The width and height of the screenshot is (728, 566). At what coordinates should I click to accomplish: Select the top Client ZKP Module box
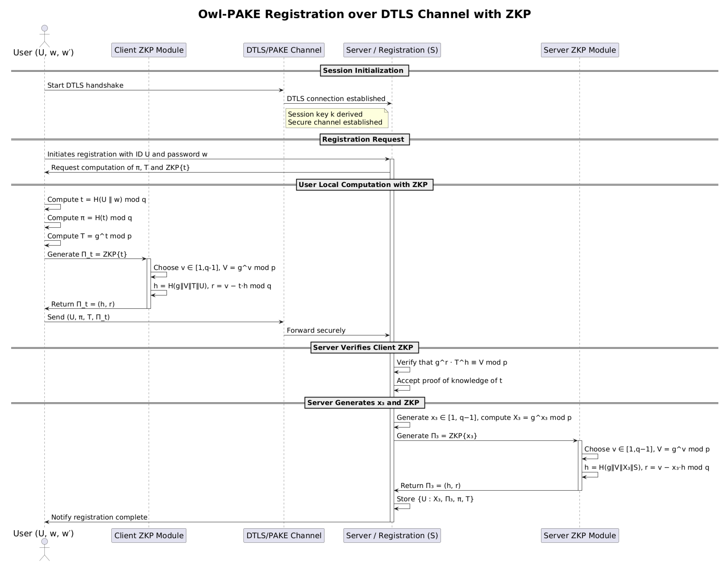point(149,50)
